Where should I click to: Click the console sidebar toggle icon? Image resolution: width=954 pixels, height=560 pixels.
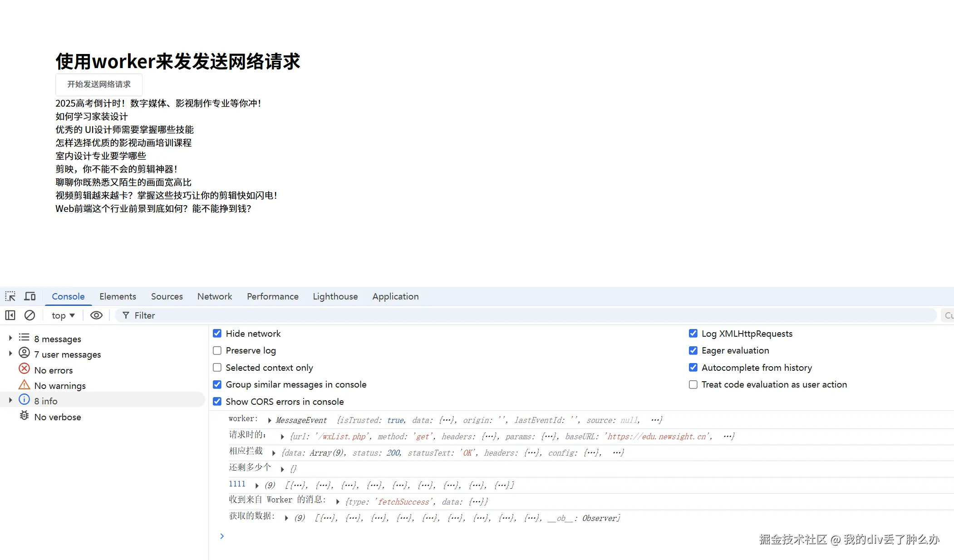pyautogui.click(x=10, y=315)
